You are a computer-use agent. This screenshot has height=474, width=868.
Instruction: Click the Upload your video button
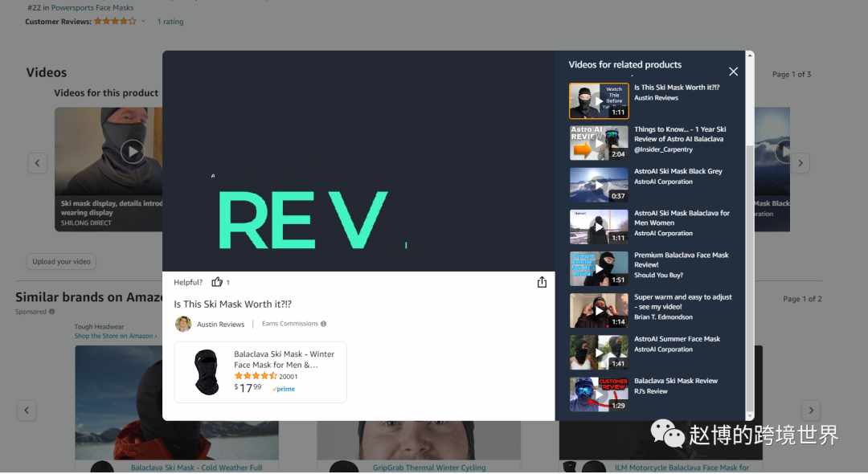click(61, 262)
